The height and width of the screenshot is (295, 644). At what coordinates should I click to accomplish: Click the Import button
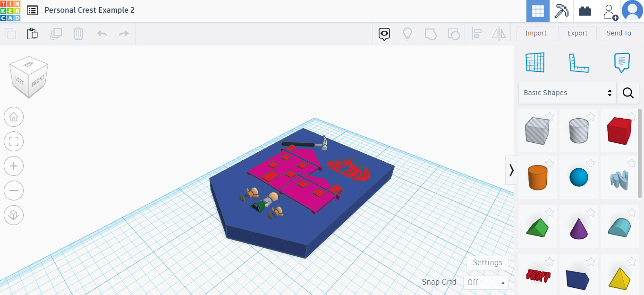(536, 34)
